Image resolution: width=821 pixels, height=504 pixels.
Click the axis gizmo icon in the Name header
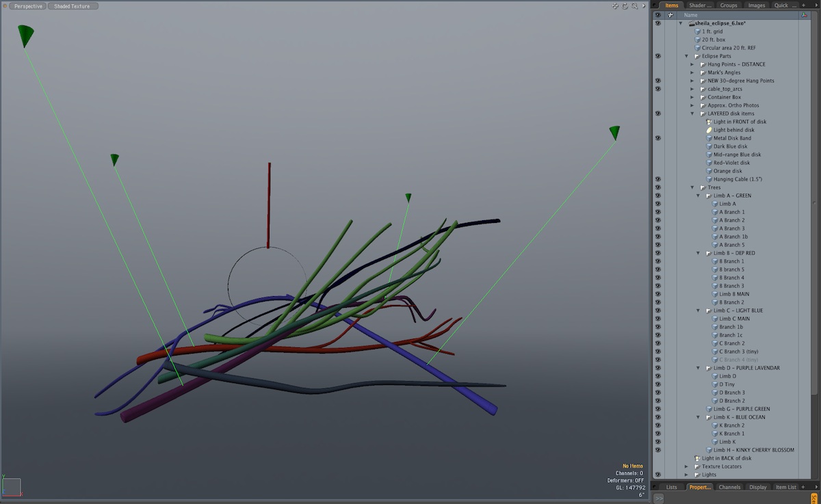(804, 15)
